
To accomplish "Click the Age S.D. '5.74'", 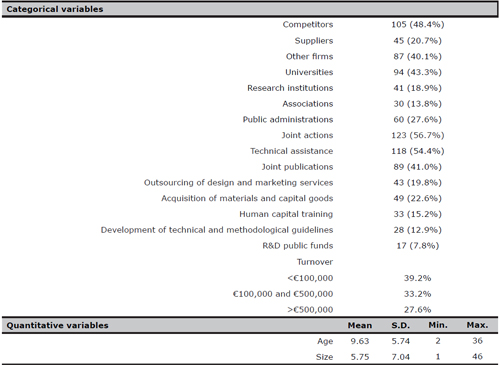I will (401, 341).
